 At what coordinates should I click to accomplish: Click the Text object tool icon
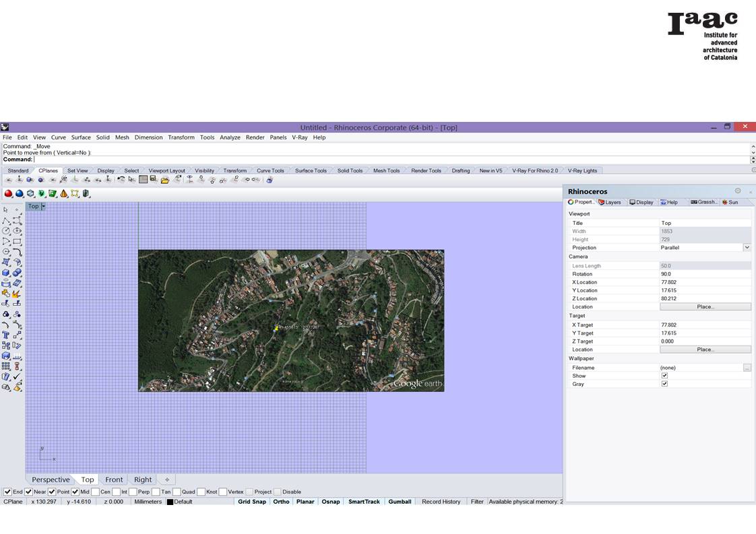(6, 335)
